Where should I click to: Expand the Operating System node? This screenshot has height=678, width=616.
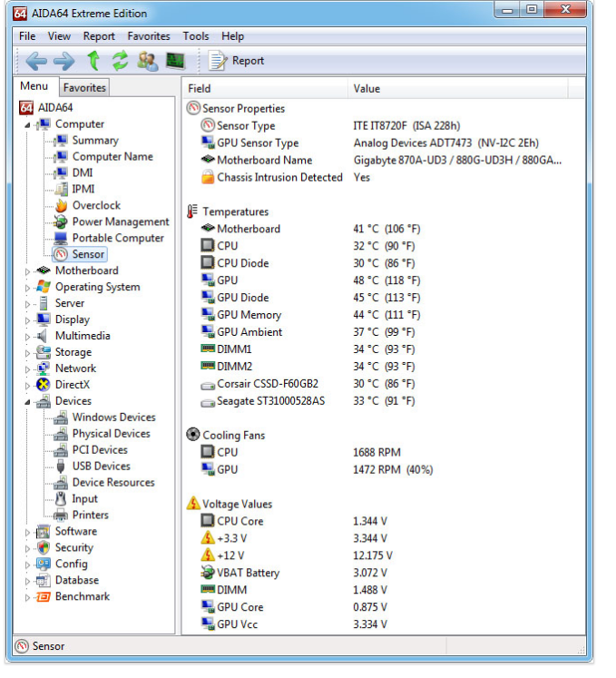[27, 288]
